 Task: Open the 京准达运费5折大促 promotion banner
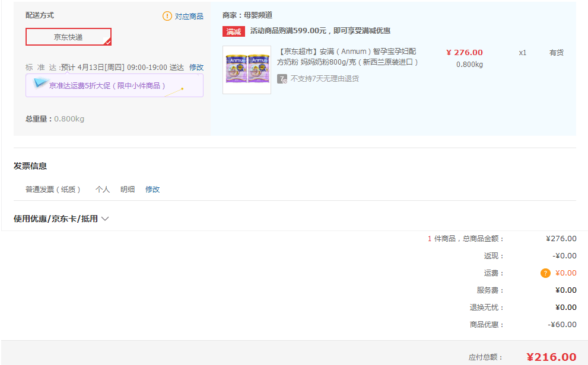(115, 85)
